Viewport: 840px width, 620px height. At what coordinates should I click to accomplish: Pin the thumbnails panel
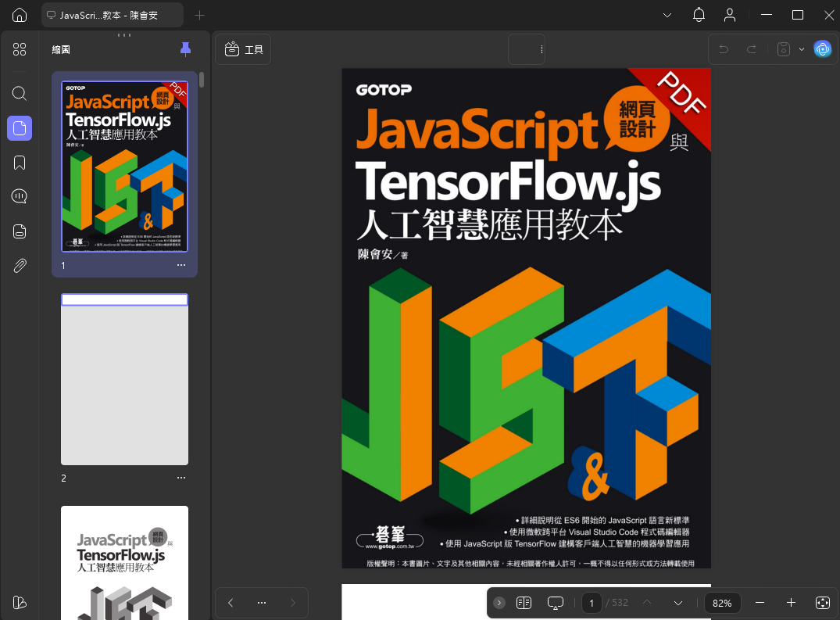pyautogui.click(x=185, y=49)
